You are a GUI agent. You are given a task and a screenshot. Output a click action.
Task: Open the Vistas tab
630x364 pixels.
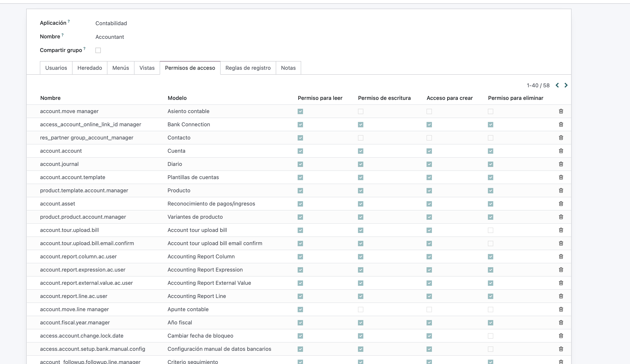147,68
